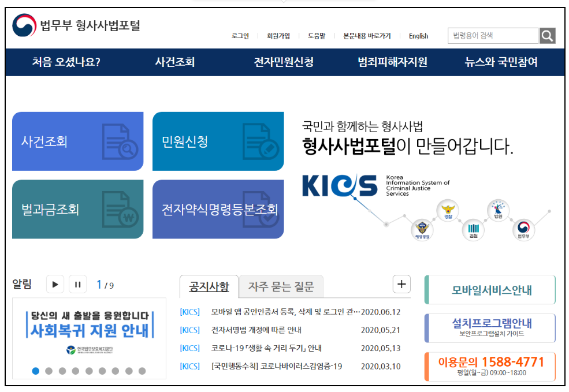
Task: Select the ninth banner pagination dot
Action: 142,371
